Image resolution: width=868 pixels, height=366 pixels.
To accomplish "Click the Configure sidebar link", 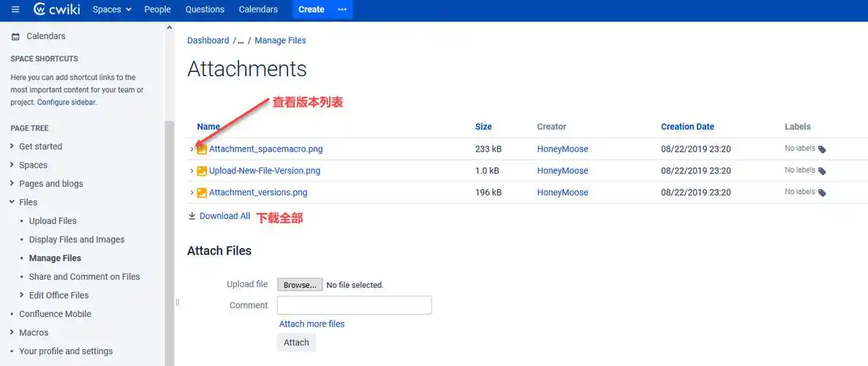I will point(66,102).
